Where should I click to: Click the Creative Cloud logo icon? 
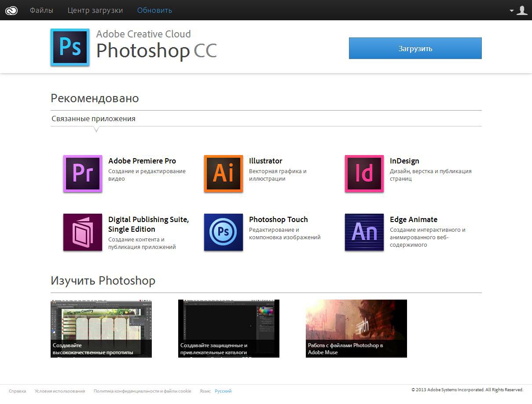(11, 10)
